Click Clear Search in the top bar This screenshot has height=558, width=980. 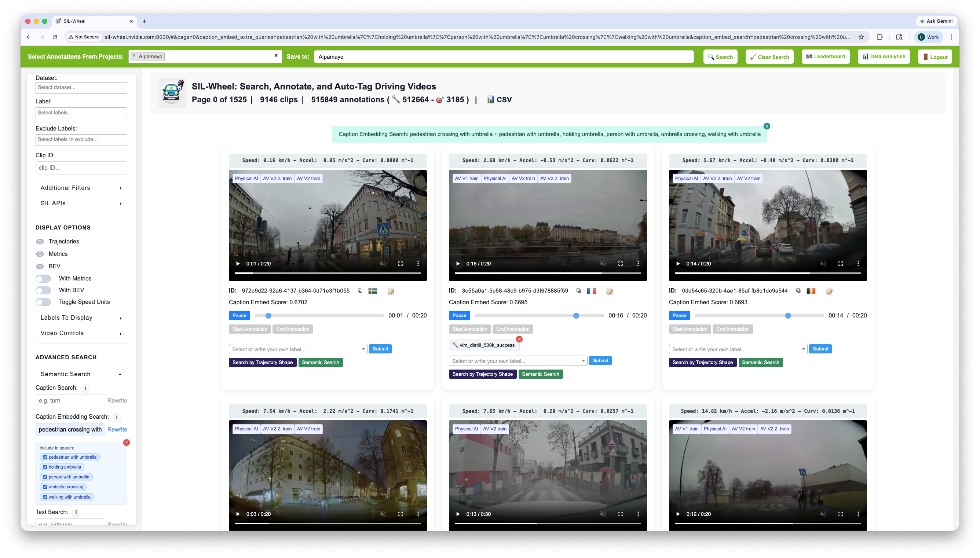[x=769, y=57]
